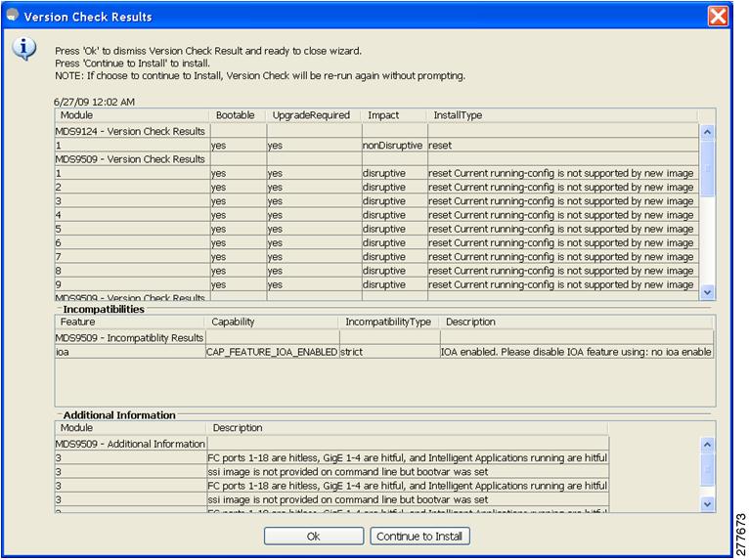Click Additional Information scroll down arrow
Viewport: 749px width, 560px height.
tap(707, 503)
